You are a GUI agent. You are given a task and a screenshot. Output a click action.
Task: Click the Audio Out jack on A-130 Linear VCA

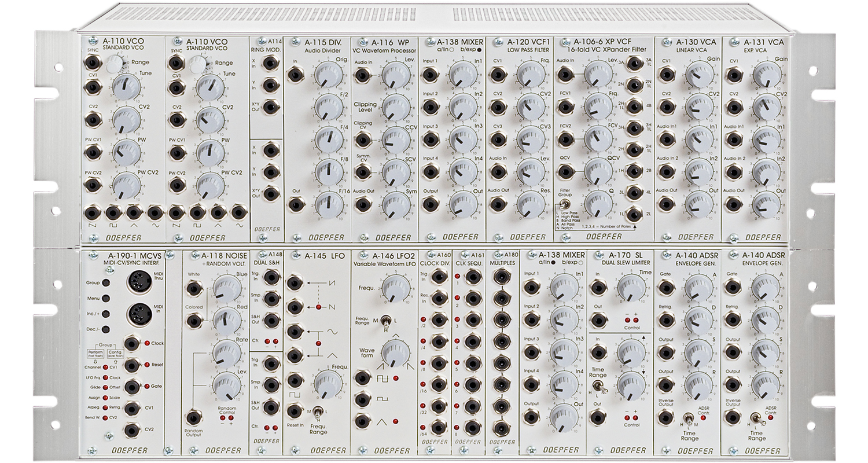(x=667, y=204)
